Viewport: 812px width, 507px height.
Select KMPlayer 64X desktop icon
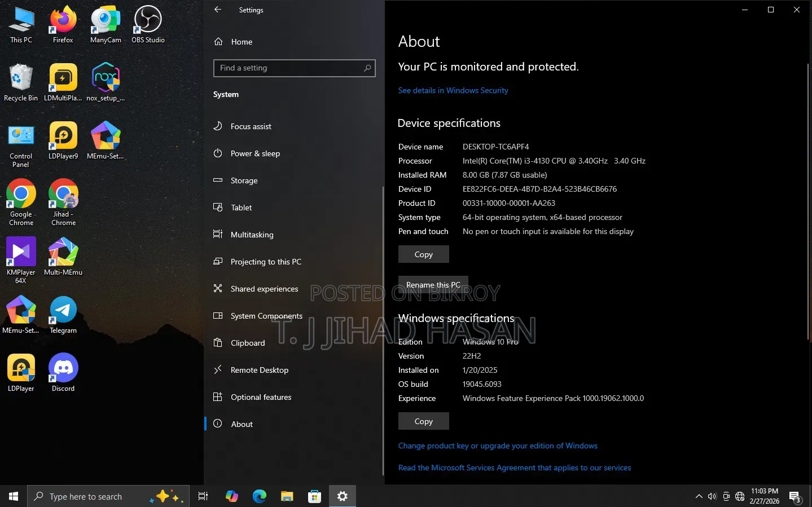coord(21,261)
